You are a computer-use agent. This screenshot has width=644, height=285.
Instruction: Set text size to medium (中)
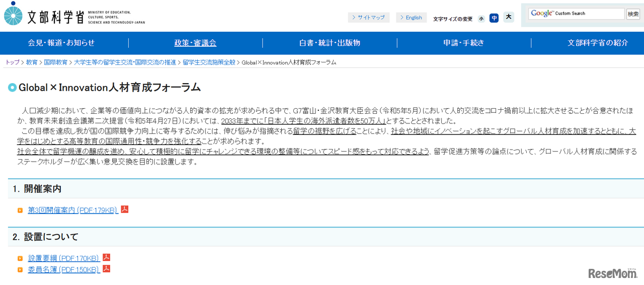(x=494, y=18)
